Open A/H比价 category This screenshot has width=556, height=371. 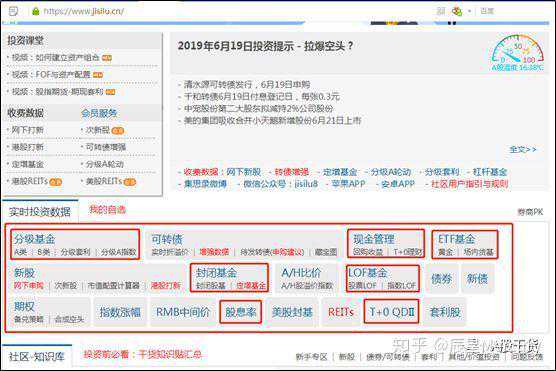click(x=301, y=273)
